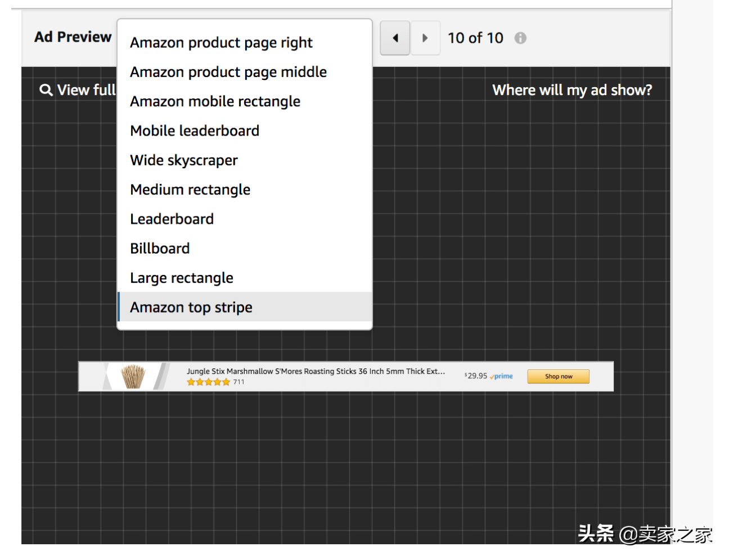This screenshot has width=729, height=560.
Task: Click the Ad Preview heading
Action: (73, 37)
